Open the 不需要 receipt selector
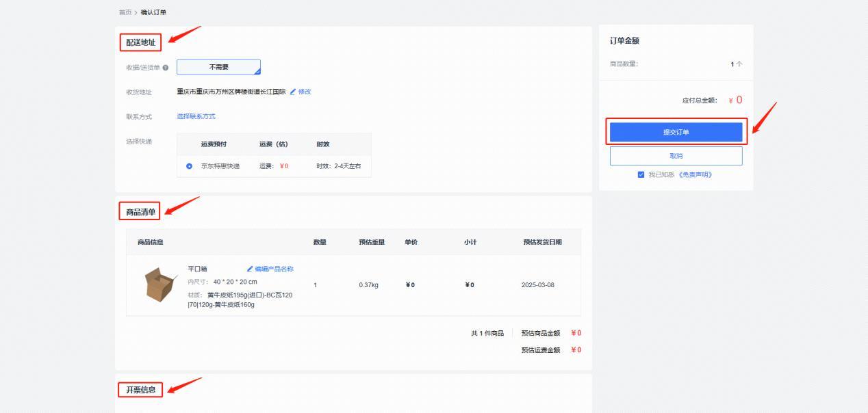The height and width of the screenshot is (413, 868). [x=218, y=67]
